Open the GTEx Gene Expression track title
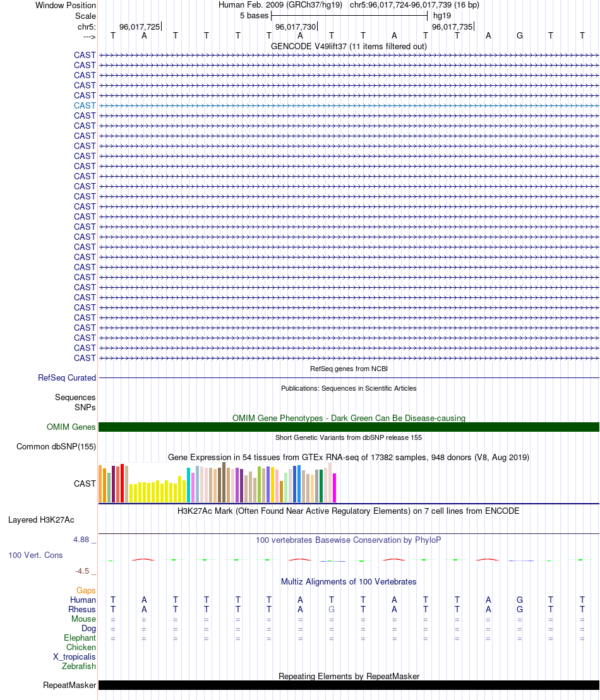600x700 pixels. tap(349, 457)
